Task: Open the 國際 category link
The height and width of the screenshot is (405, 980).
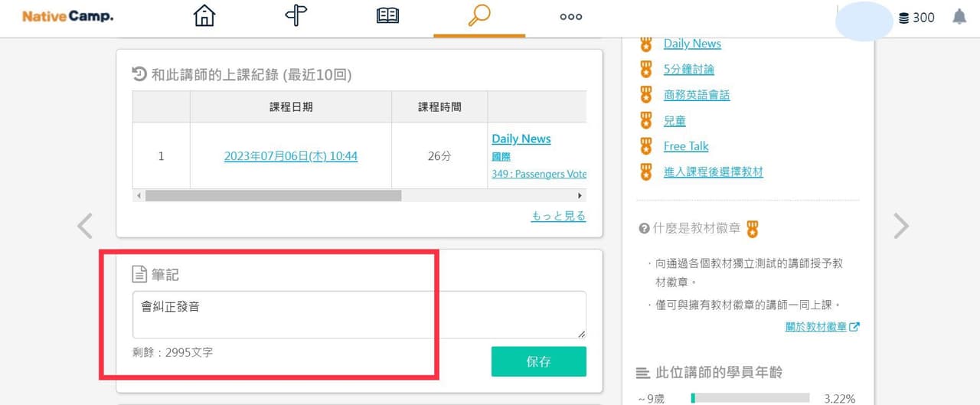Action: tap(501, 156)
